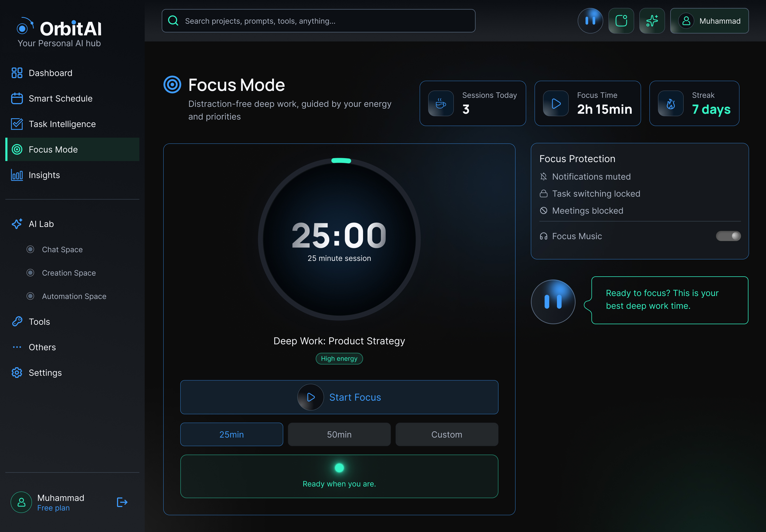Click the large assistant avatar near speech bubble

click(x=553, y=302)
